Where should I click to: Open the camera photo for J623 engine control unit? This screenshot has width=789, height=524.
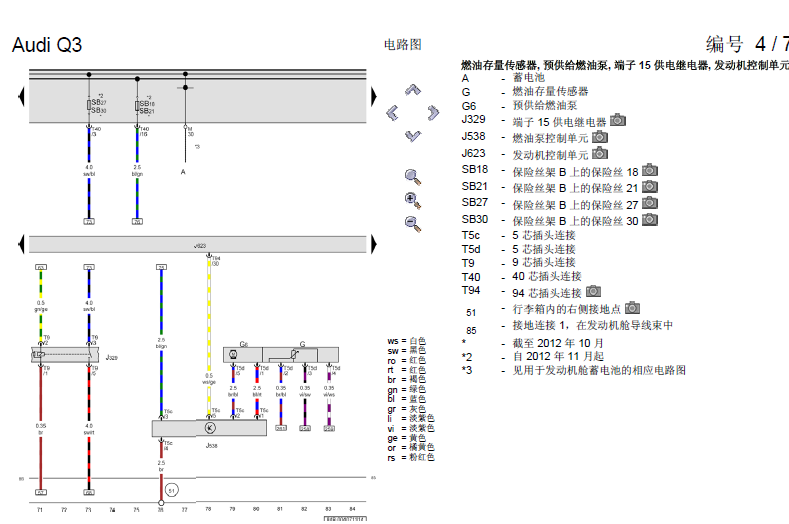coord(600,153)
